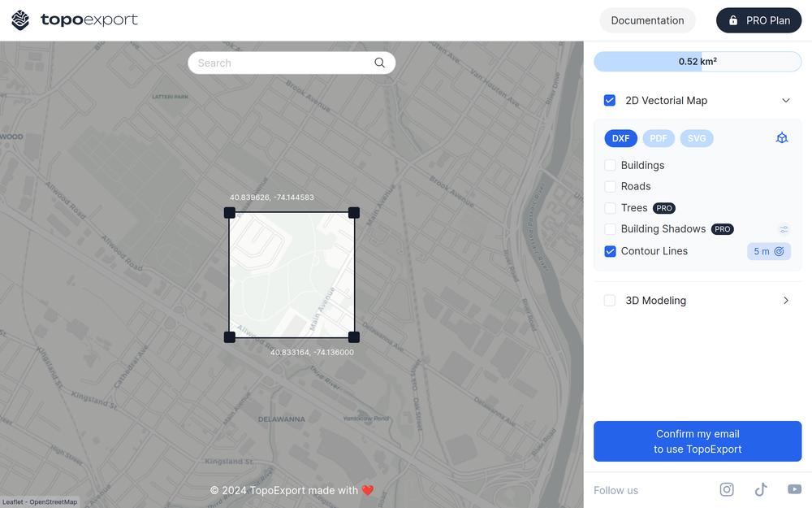
Task: Click the 2D Vectorial Map label
Action: coord(667,101)
